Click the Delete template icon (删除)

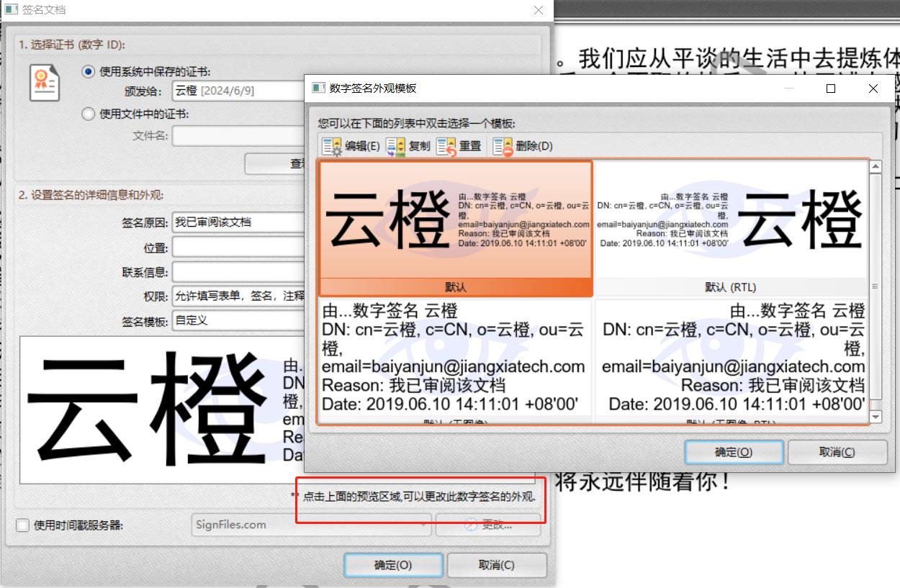[503, 146]
